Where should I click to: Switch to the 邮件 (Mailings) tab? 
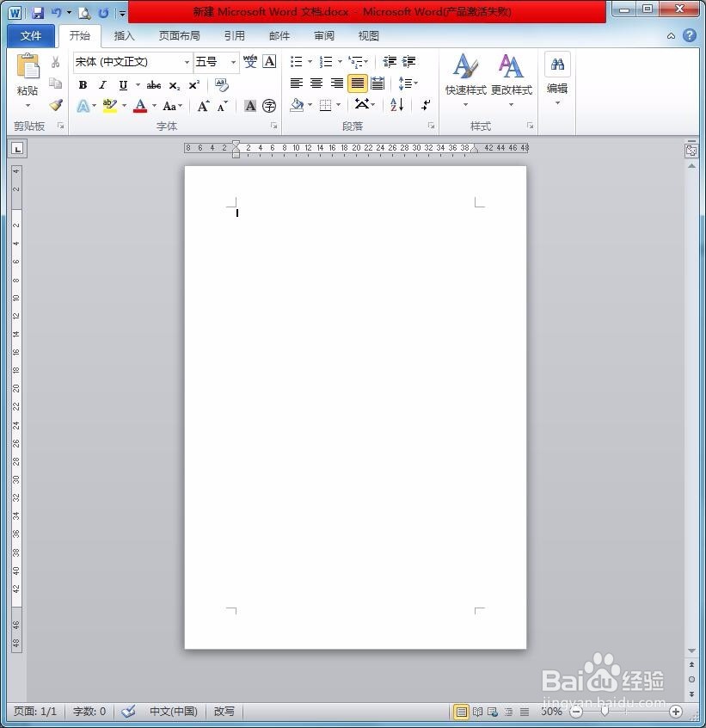coord(279,36)
